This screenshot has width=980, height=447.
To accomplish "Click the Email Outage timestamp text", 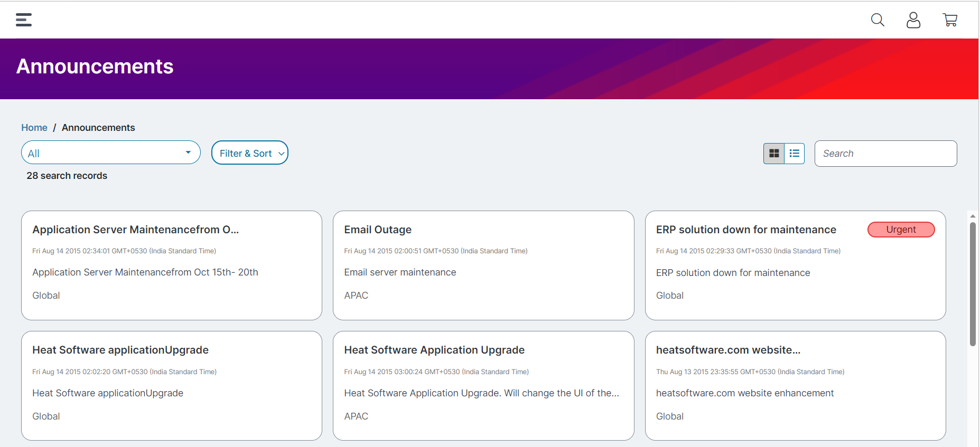I will [436, 251].
